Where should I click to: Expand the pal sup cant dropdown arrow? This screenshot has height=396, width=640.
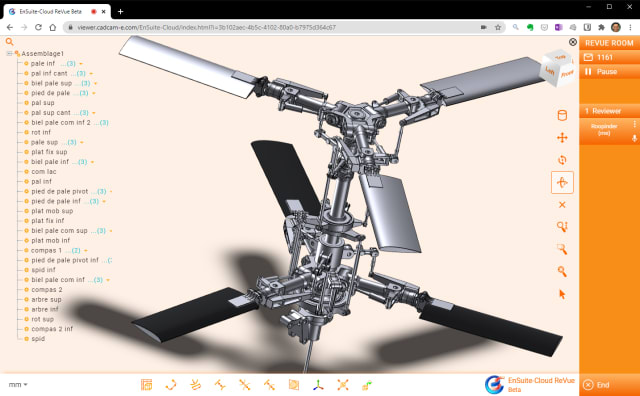click(94, 113)
